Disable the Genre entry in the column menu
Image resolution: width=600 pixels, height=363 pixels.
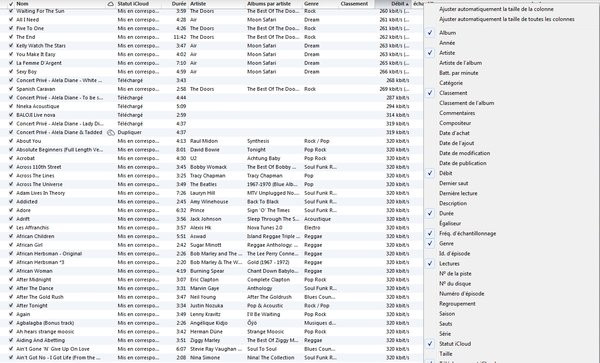pyautogui.click(x=446, y=243)
